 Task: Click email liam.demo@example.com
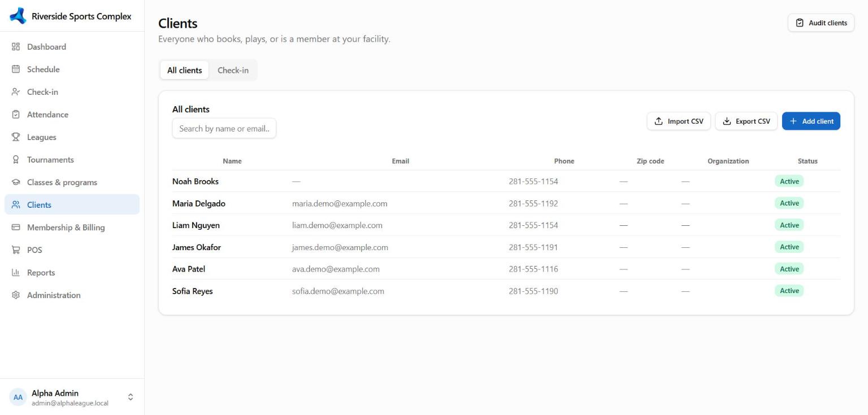click(337, 225)
